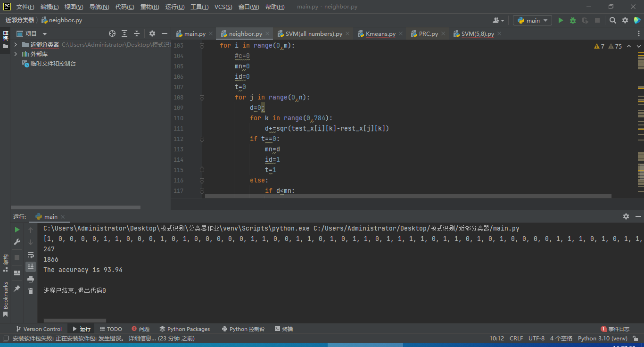Viewport: 644px width, 347px height.
Task: Open the 事件日志 event log
Action: pyautogui.click(x=615, y=329)
